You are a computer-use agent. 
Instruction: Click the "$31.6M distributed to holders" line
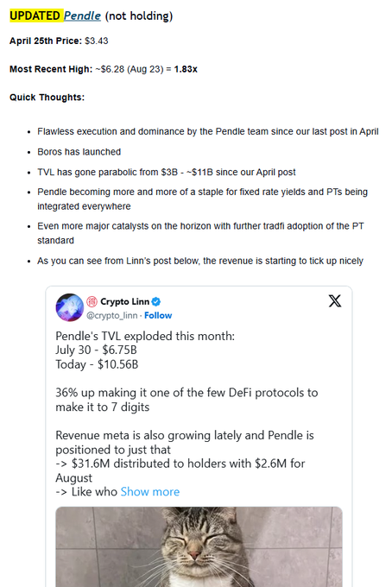pyautogui.click(x=180, y=464)
